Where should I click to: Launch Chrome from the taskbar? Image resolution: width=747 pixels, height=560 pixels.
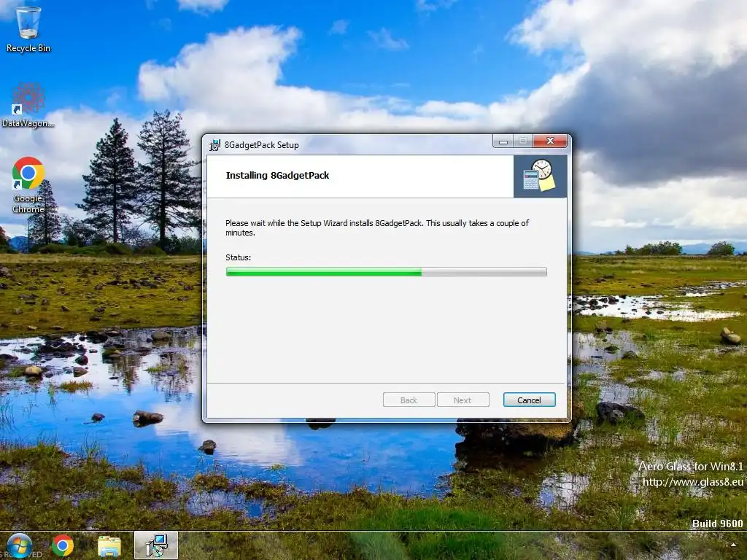pos(63,545)
